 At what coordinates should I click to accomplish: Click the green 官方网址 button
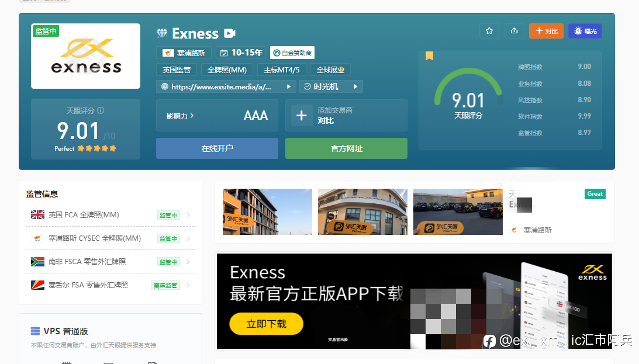pos(347,148)
